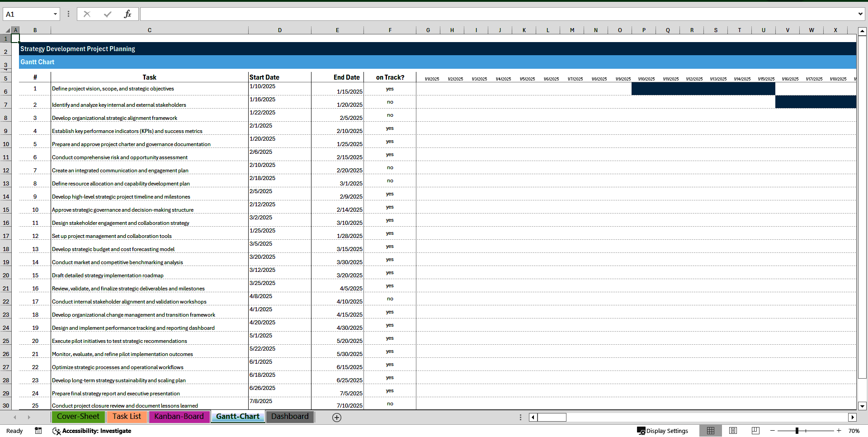Switch to Page Layout view
This screenshot has height=437, width=868.
pyautogui.click(x=733, y=431)
